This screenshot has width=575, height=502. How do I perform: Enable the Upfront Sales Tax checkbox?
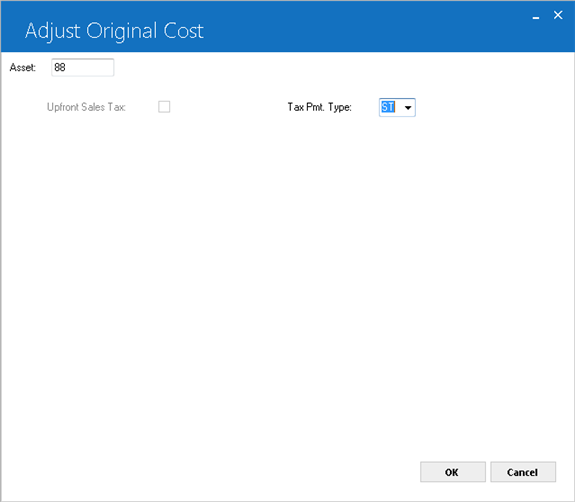point(164,107)
